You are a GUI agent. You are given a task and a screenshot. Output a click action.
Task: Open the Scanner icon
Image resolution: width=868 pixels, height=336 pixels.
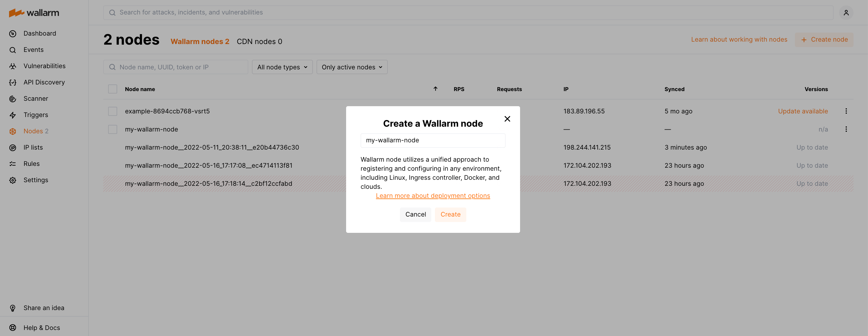(12, 98)
